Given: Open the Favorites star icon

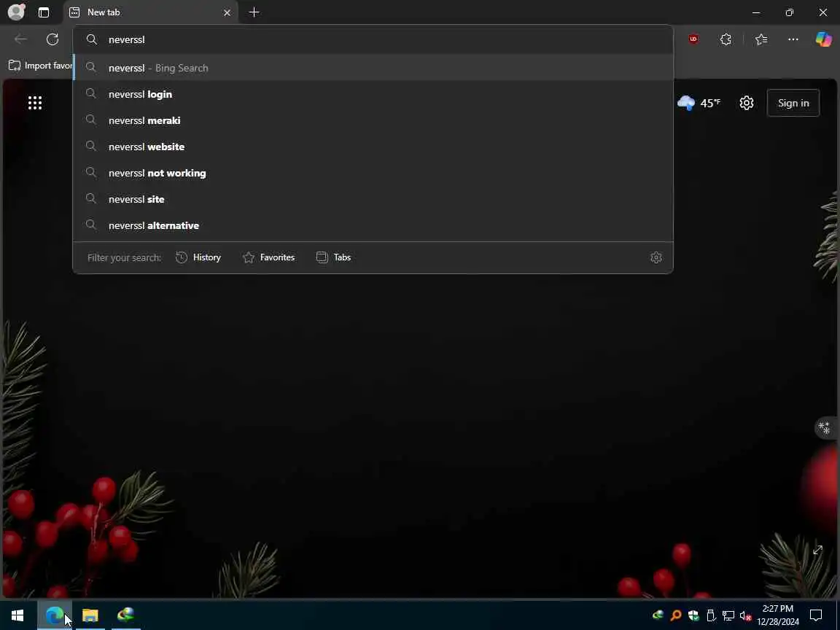Looking at the screenshot, I should pyautogui.click(x=761, y=39).
